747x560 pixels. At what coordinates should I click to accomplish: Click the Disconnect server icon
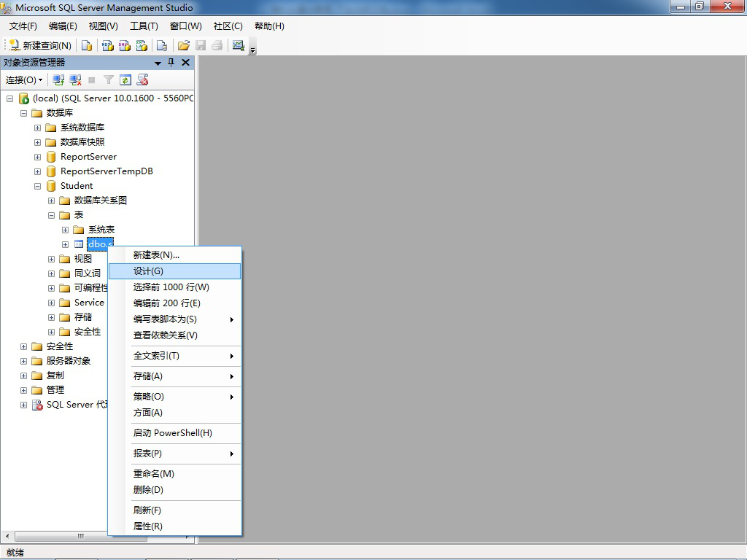[75, 80]
